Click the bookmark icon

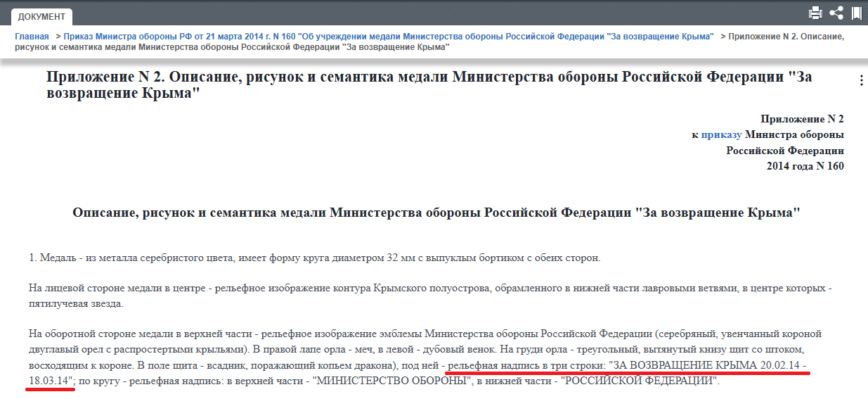[857, 13]
